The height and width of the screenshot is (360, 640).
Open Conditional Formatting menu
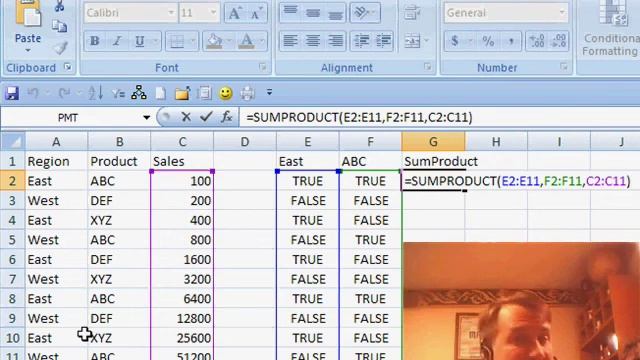[610, 29]
